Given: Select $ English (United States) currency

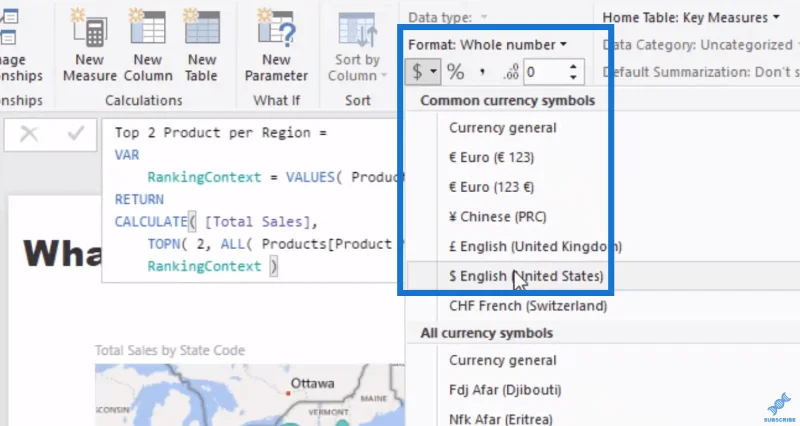Looking at the screenshot, I should click(526, 276).
